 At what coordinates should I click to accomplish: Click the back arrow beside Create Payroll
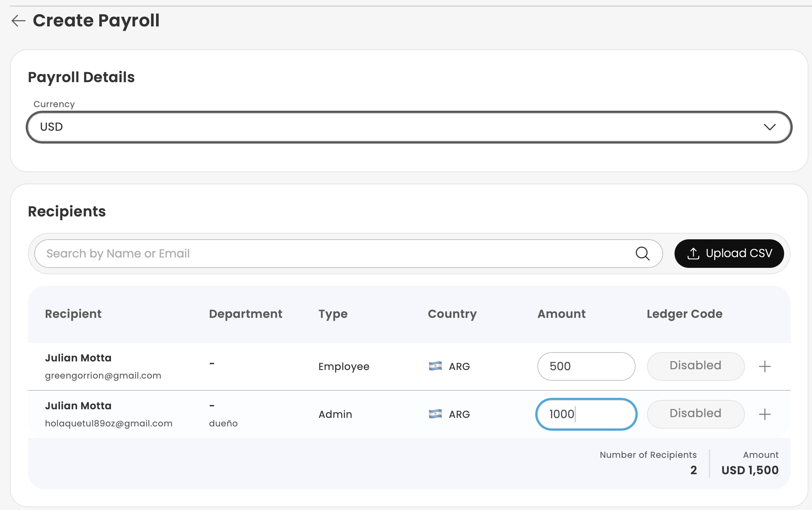tap(19, 21)
